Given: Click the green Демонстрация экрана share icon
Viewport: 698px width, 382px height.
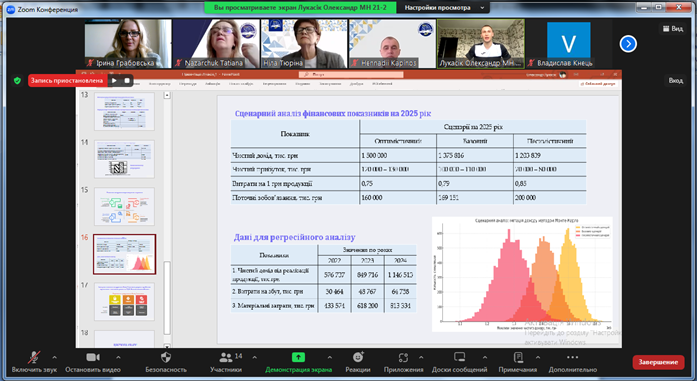Looking at the screenshot, I should tap(298, 357).
